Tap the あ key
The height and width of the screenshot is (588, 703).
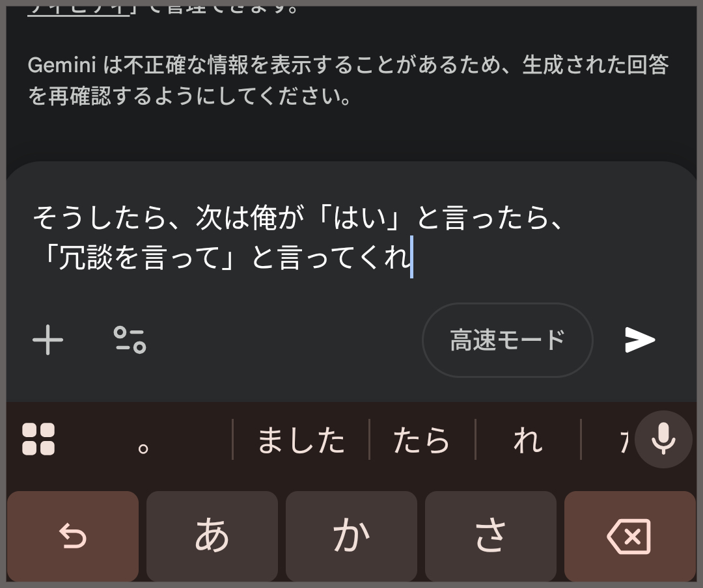[x=212, y=536]
